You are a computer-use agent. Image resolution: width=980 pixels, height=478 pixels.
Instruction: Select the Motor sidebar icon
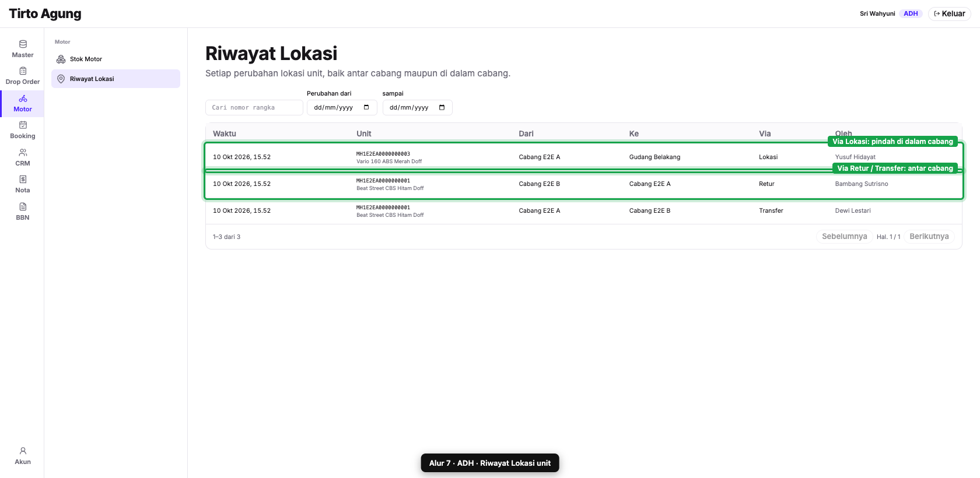23,99
